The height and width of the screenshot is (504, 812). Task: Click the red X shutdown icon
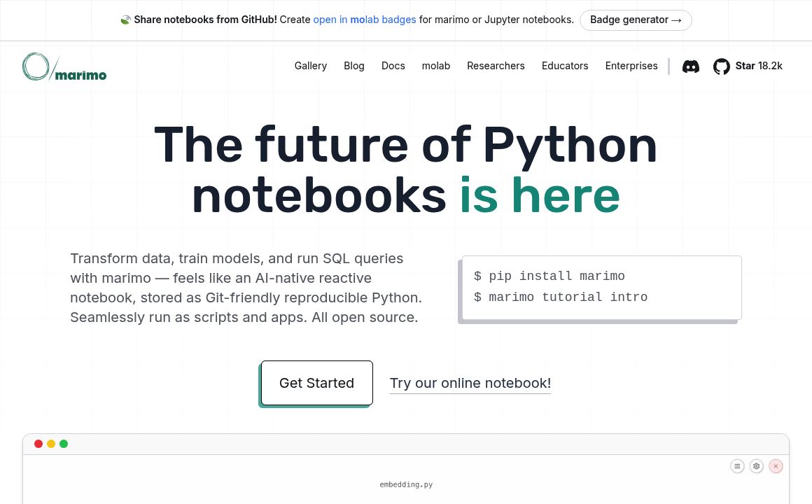click(776, 466)
